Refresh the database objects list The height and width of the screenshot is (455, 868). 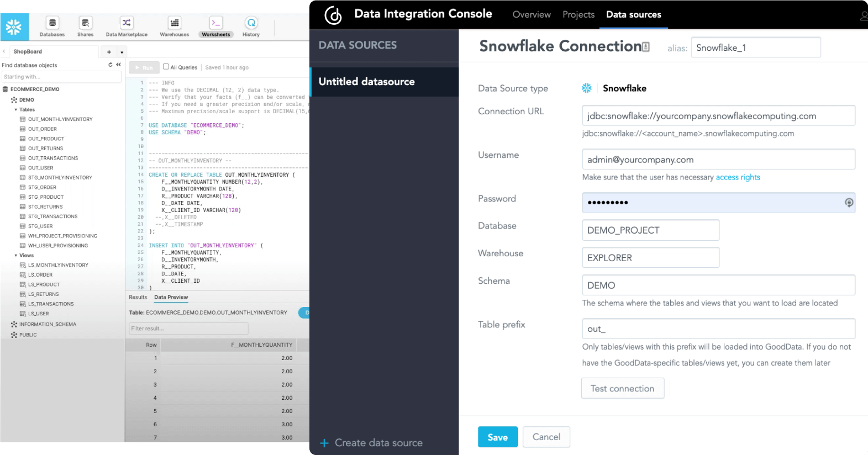click(111, 65)
